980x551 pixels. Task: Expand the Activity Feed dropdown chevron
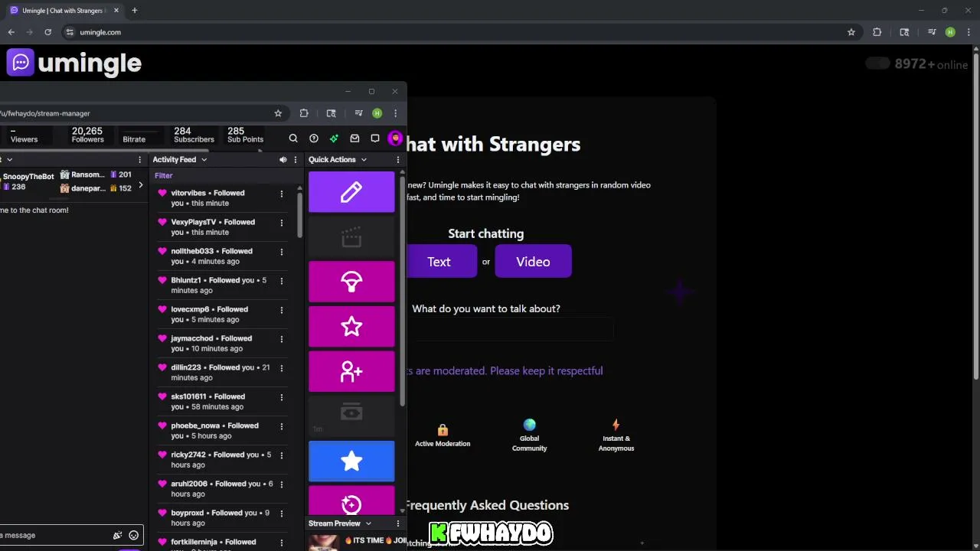tap(204, 160)
